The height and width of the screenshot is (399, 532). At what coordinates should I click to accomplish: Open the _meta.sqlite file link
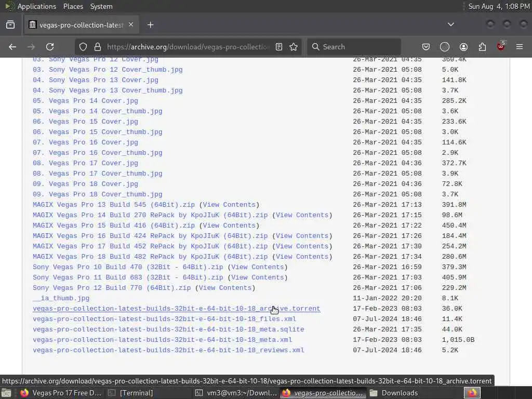tap(168, 329)
